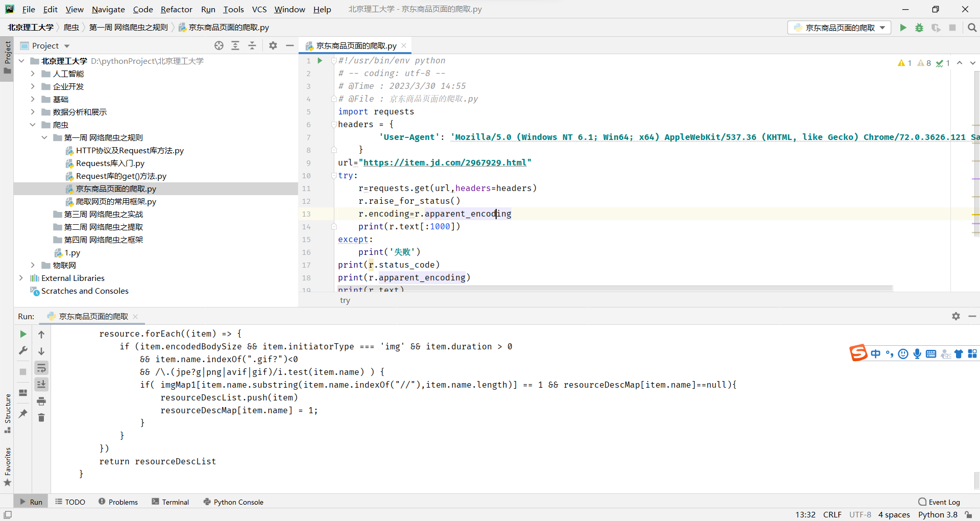Open the jd.com URL link in code
The image size is (980, 521).
445,162
